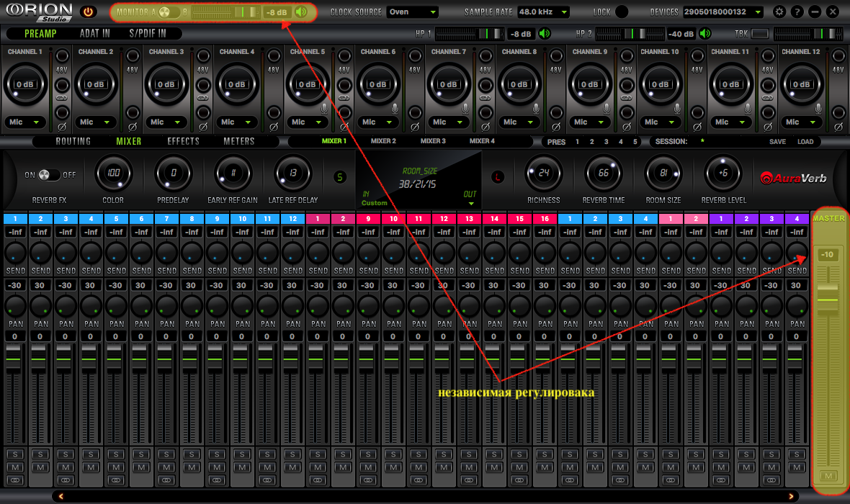Open the Clock Source Oven dropdown
This screenshot has width=850, height=504.
point(412,12)
